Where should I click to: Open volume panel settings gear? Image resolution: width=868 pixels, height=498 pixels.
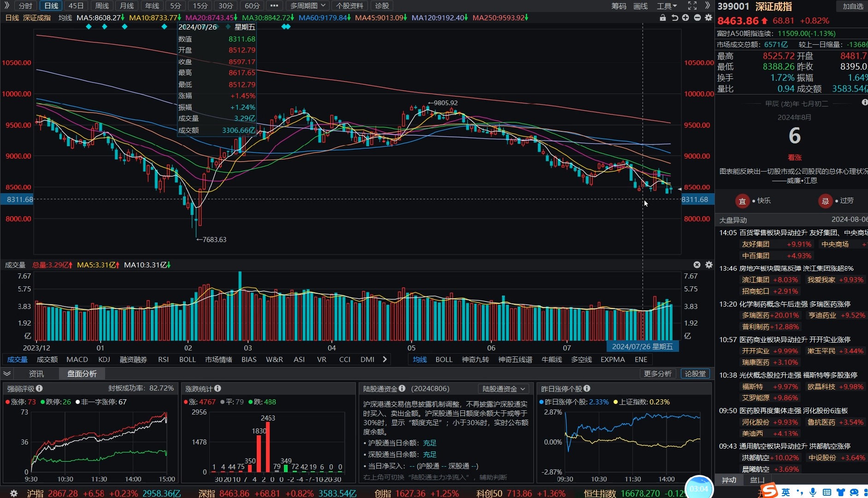pos(709,265)
